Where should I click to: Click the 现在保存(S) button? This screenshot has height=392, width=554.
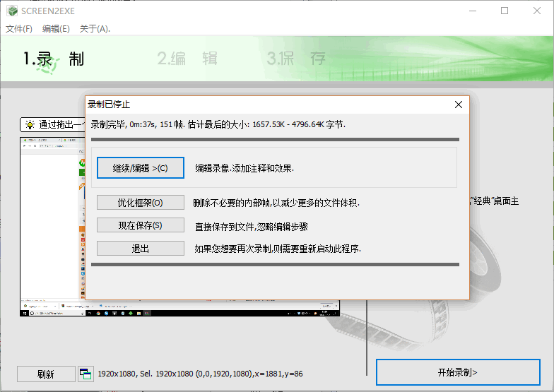pos(140,225)
